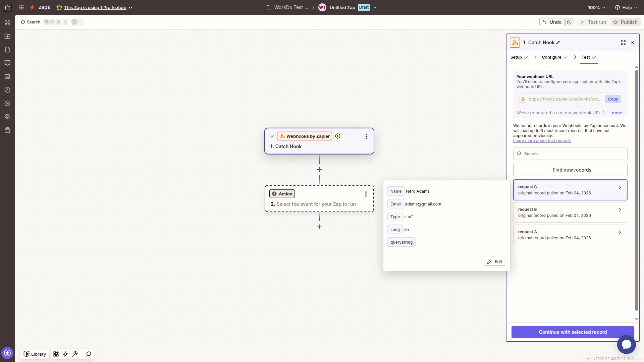Select the search magnifier in the bottom toolbar
The height and width of the screenshot is (362, 644).
pos(88,354)
